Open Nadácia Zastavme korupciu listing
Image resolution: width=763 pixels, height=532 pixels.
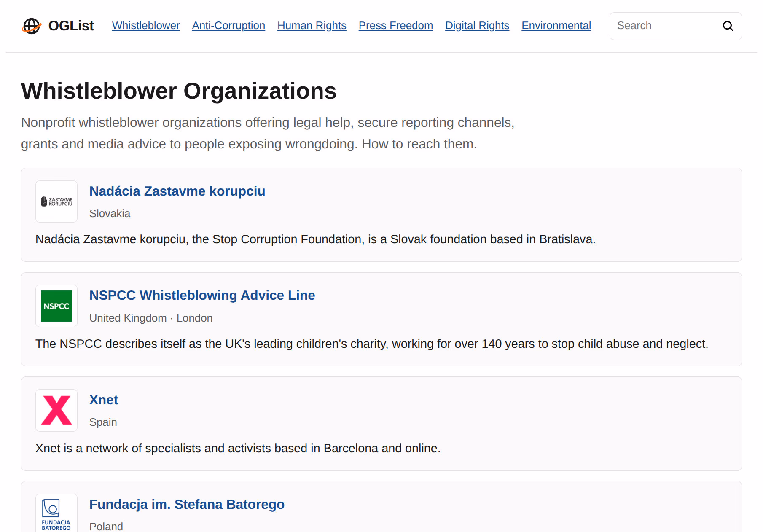click(177, 191)
